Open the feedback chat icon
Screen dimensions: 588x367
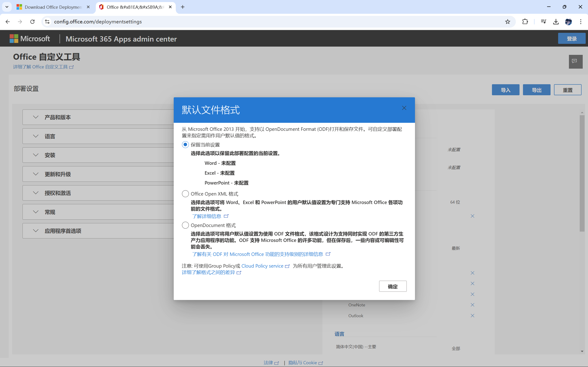tap(575, 62)
